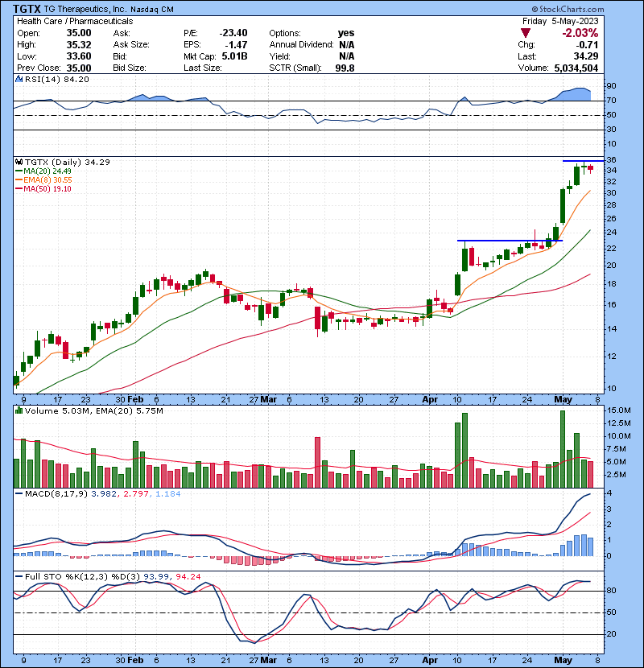Screen dimensions: 644x668
Task: Click the latest red candlestick for May 5
Action: (591, 169)
